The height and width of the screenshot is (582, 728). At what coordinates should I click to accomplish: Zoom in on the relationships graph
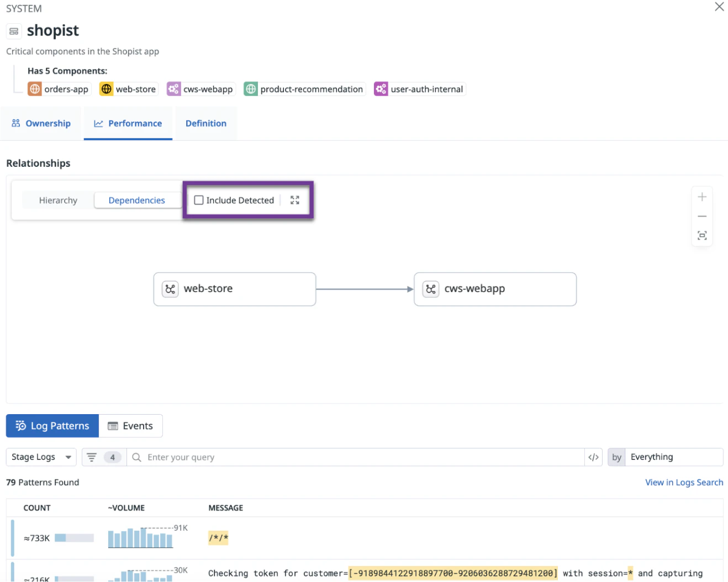702,197
